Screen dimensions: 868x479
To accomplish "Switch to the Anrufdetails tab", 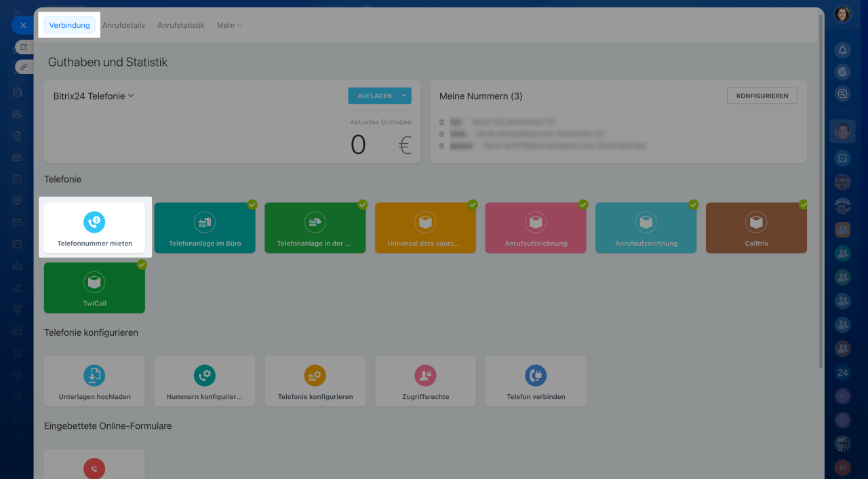I will [123, 26].
